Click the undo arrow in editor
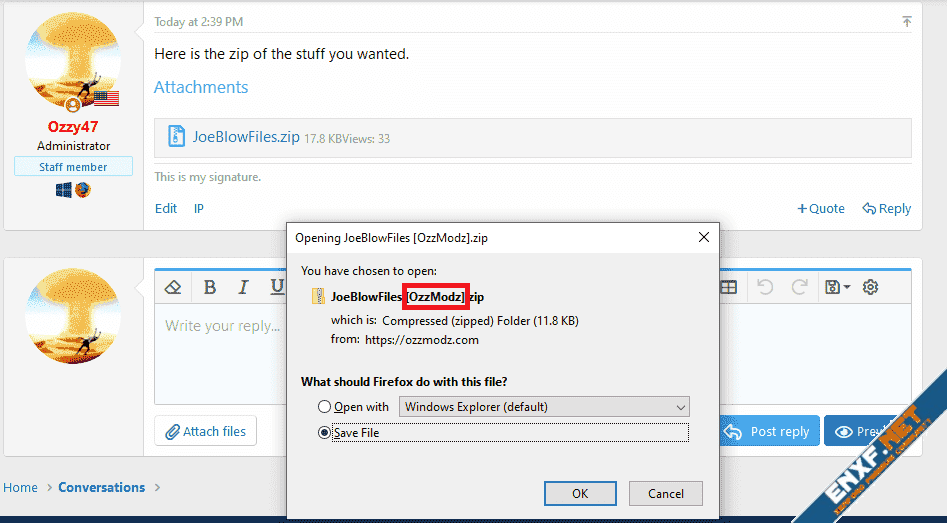This screenshot has height=523, width=947. pyautogui.click(x=765, y=288)
